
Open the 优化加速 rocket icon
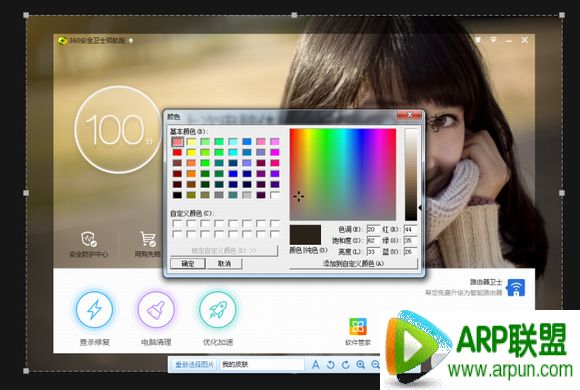pyautogui.click(x=218, y=309)
